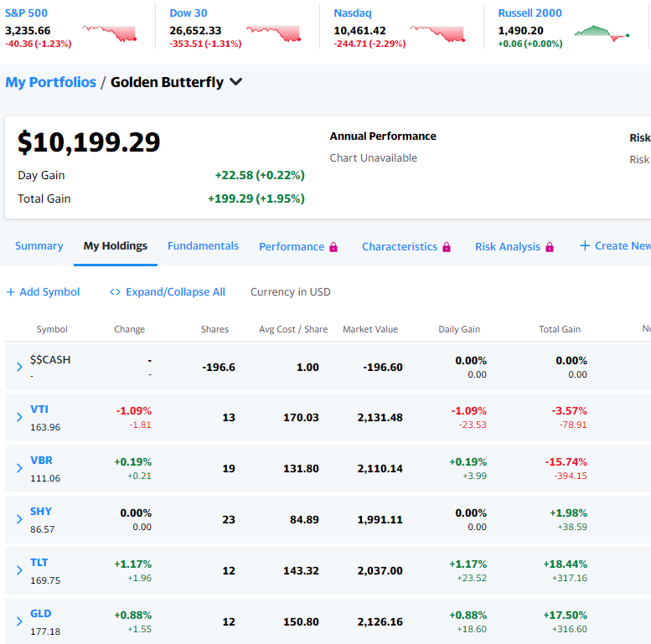
Task: Click the Expand/Collapse All arrows icon
Action: click(115, 292)
